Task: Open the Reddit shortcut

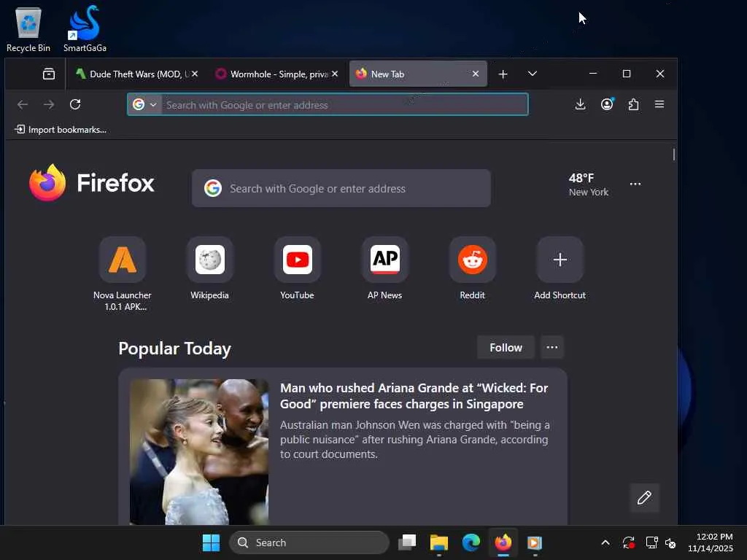Action: pyautogui.click(x=472, y=269)
